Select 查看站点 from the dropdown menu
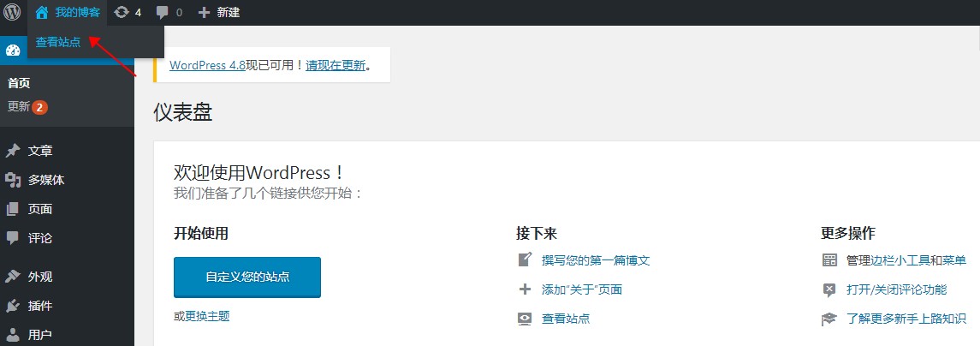The image size is (980, 346). click(58, 42)
